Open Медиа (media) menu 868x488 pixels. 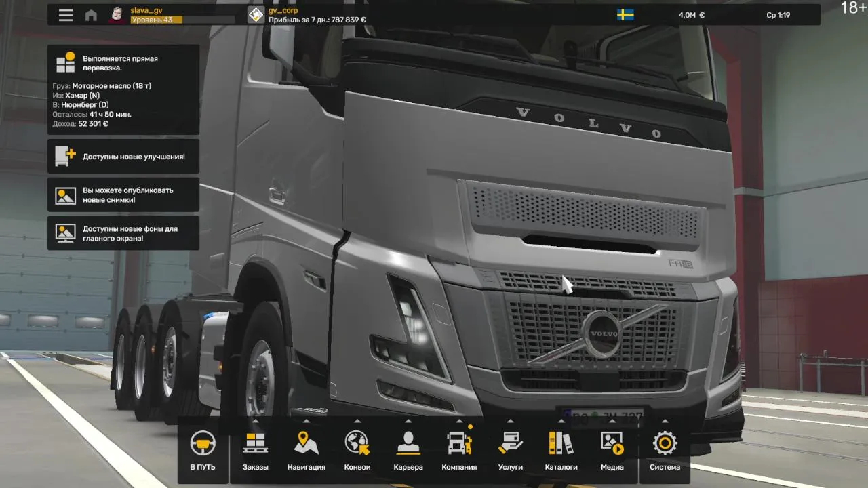612,451
